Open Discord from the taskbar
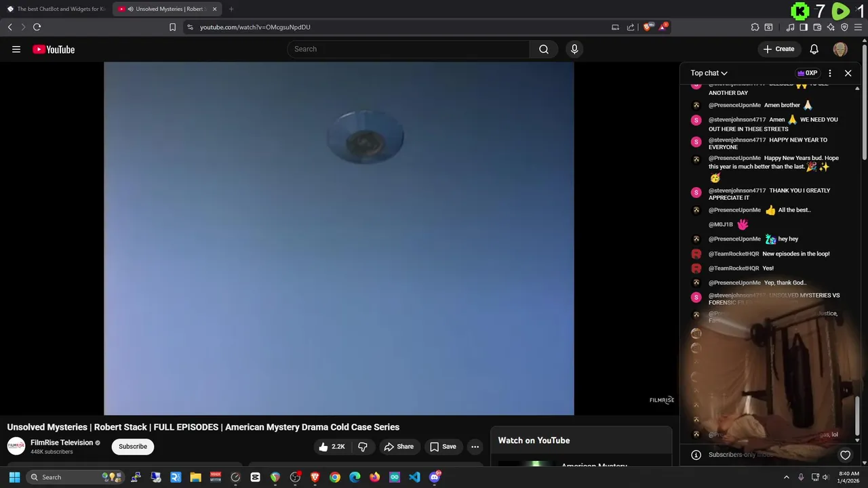 [435, 477]
